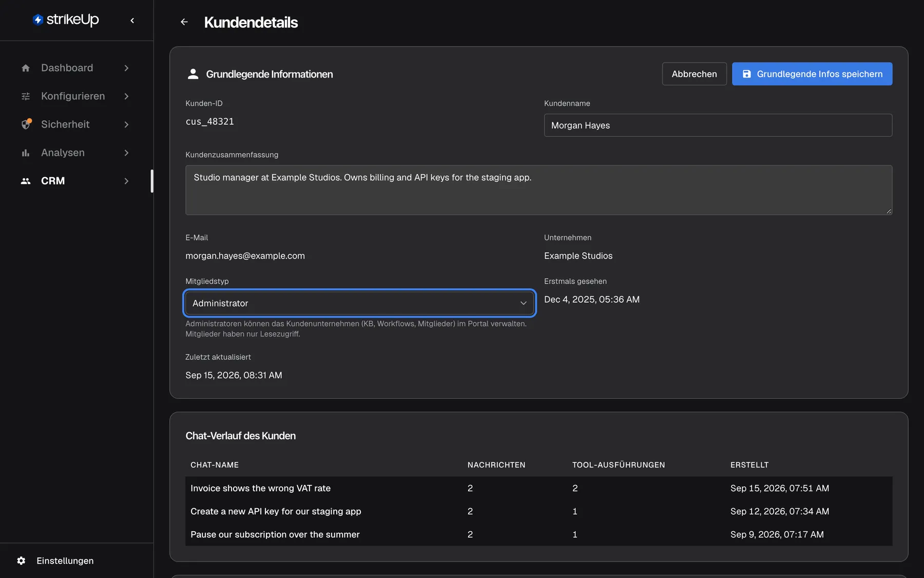Click the Dashboard home icon
The height and width of the screenshot is (578, 924).
click(x=26, y=68)
